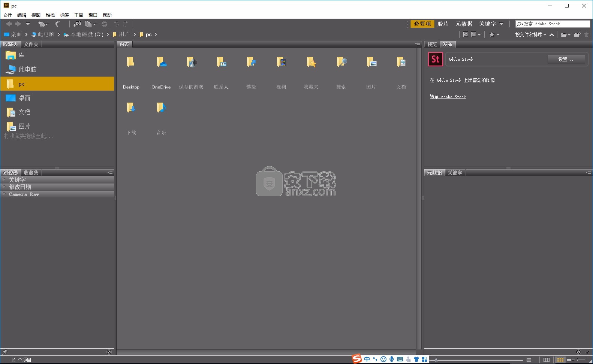Select 文档 in the favorites list
This screenshot has width=593, height=364.
pyautogui.click(x=57, y=112)
